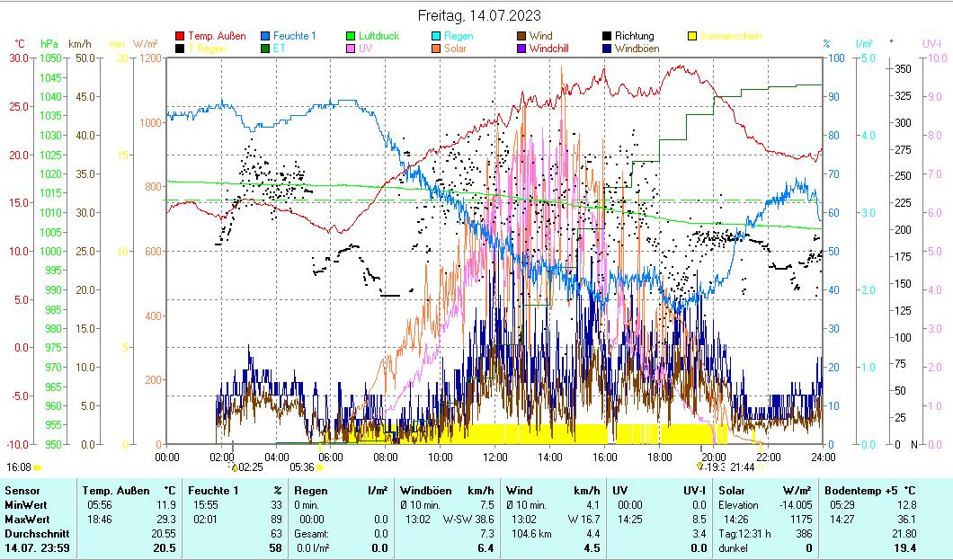Click the Gesamt: rain total label

tap(311, 534)
